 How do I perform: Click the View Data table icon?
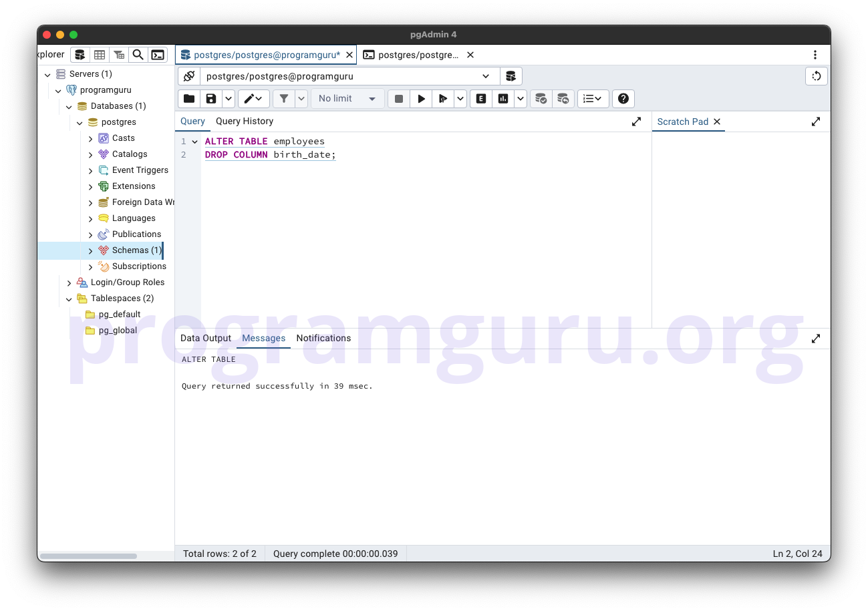[99, 55]
